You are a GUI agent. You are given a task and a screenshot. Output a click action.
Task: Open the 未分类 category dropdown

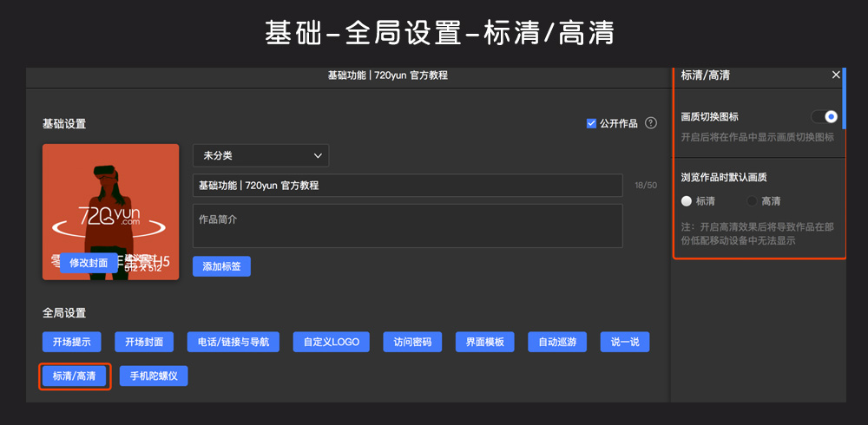click(260, 156)
